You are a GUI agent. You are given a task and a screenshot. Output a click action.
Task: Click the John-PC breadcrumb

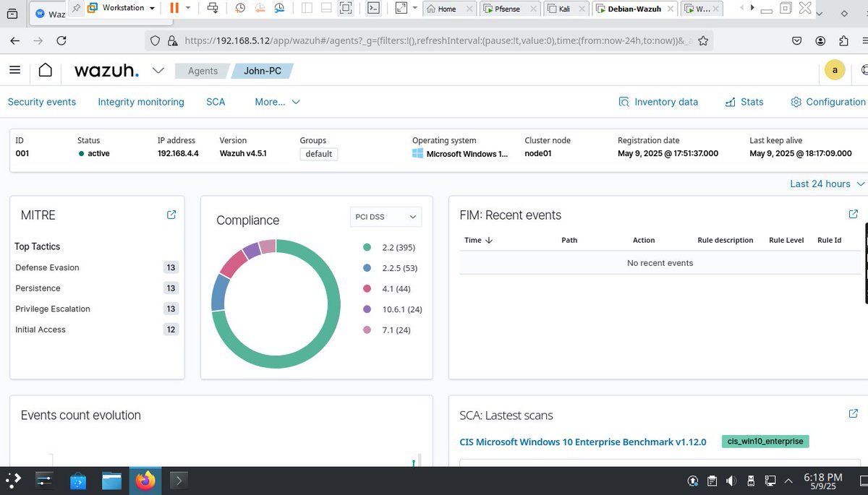(x=262, y=71)
